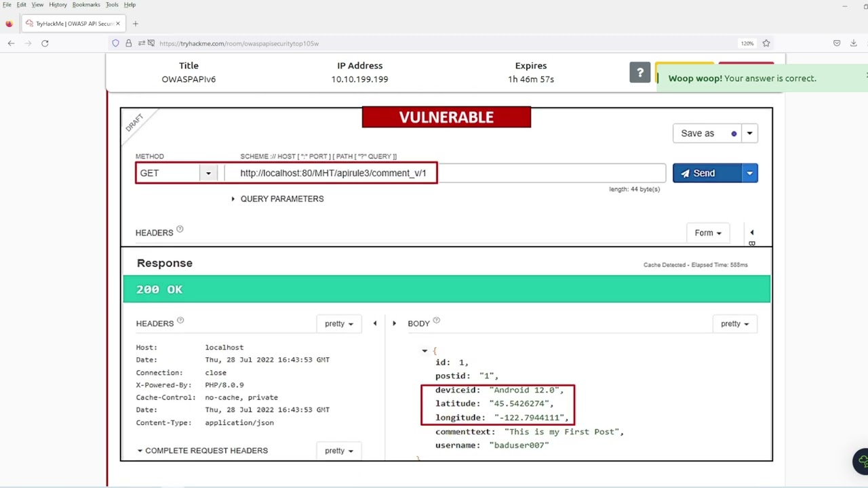Reset the 120% zoom level indicator
868x488 pixels.
[747, 43]
